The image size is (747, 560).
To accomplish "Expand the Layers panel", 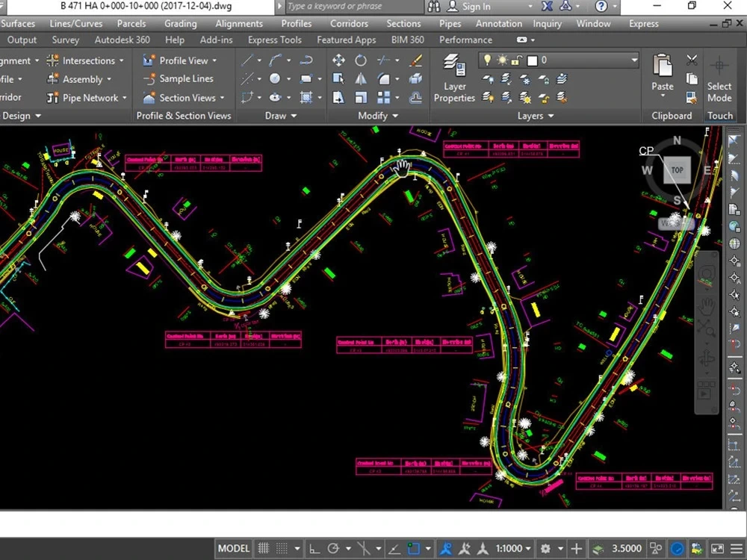I will [x=536, y=116].
